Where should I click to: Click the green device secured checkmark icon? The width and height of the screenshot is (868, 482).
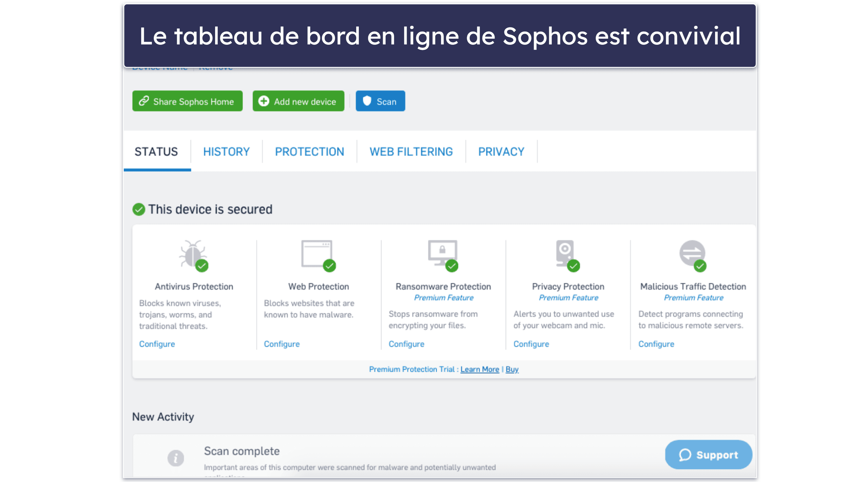138,209
